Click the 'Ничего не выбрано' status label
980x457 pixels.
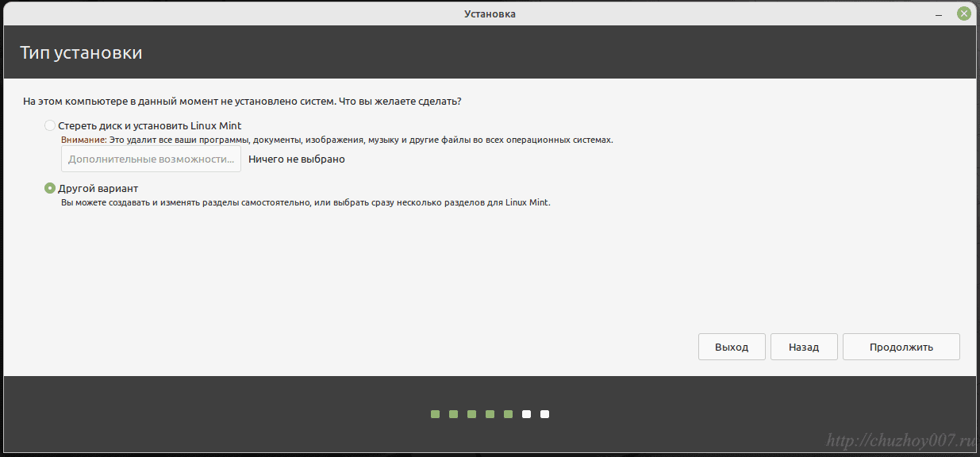point(296,159)
